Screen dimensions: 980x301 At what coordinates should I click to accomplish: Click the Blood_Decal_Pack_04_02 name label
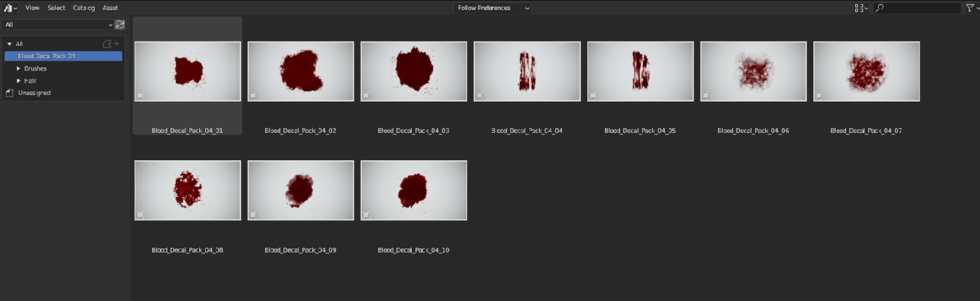301,131
